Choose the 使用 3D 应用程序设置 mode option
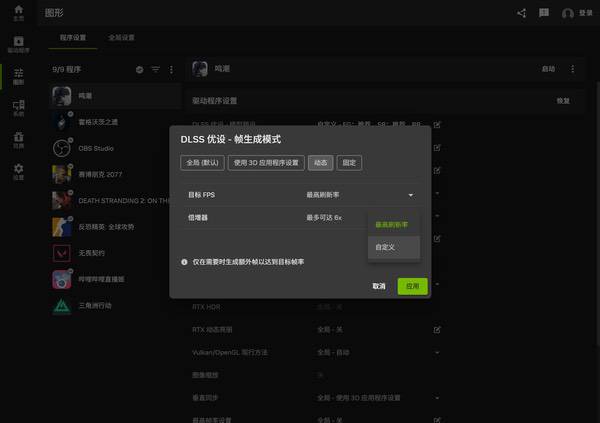 tap(266, 163)
